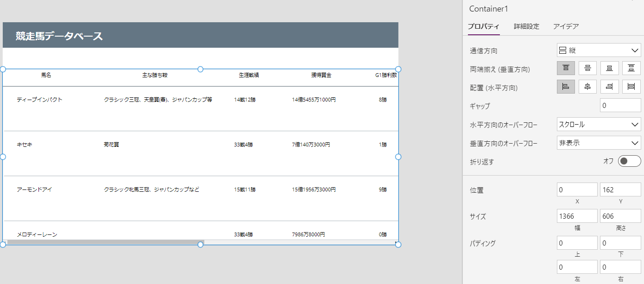Click the 15戦11勝 cell
This screenshot has width=644, height=284.
(x=245, y=189)
